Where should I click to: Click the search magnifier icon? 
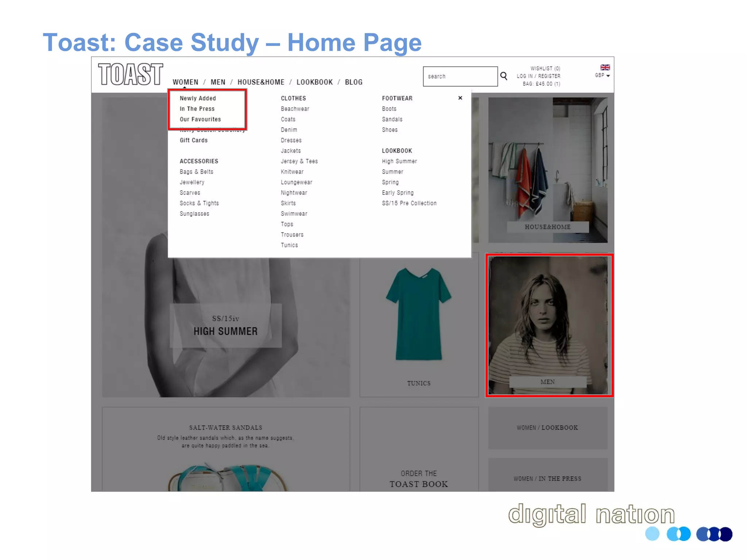(x=504, y=76)
